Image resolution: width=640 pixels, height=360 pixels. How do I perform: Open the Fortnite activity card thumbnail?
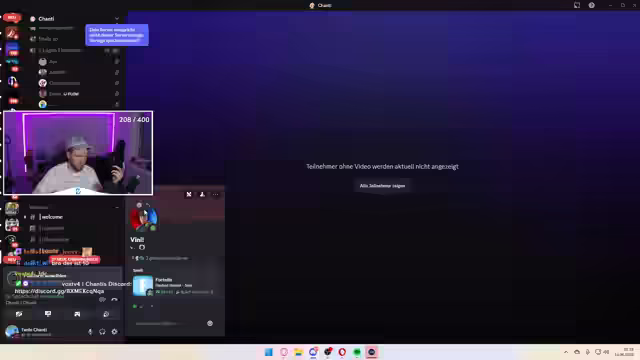pos(143,286)
